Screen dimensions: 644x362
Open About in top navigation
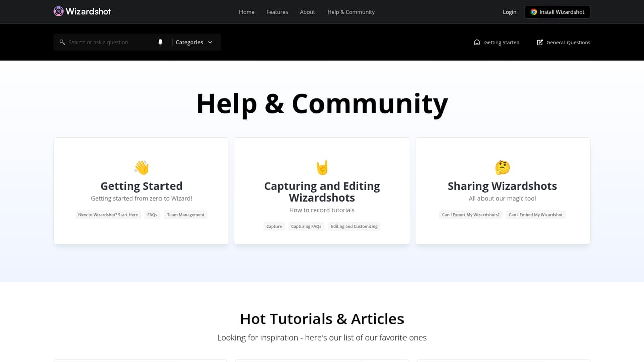(x=308, y=12)
